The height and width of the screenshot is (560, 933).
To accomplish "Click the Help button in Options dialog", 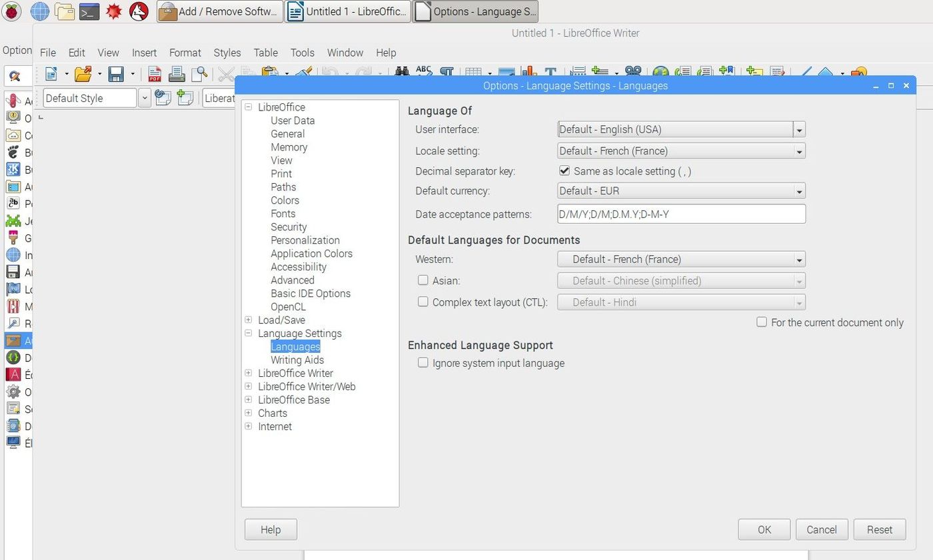I will click(x=271, y=529).
